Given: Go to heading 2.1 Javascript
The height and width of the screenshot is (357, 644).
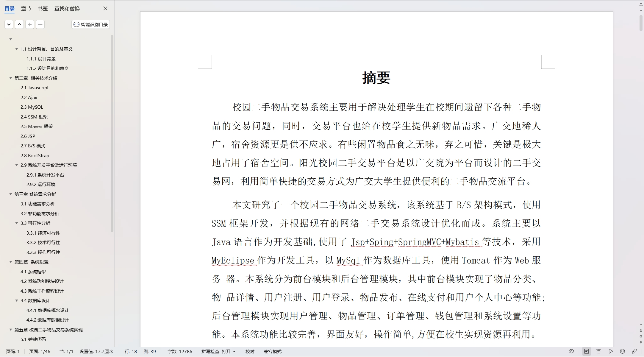Looking at the screenshot, I should (35, 88).
